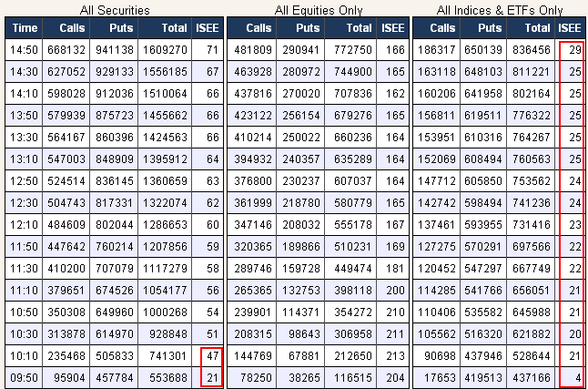Select the indices total value 802164
This screenshot has width=588, height=389.
pos(531,94)
